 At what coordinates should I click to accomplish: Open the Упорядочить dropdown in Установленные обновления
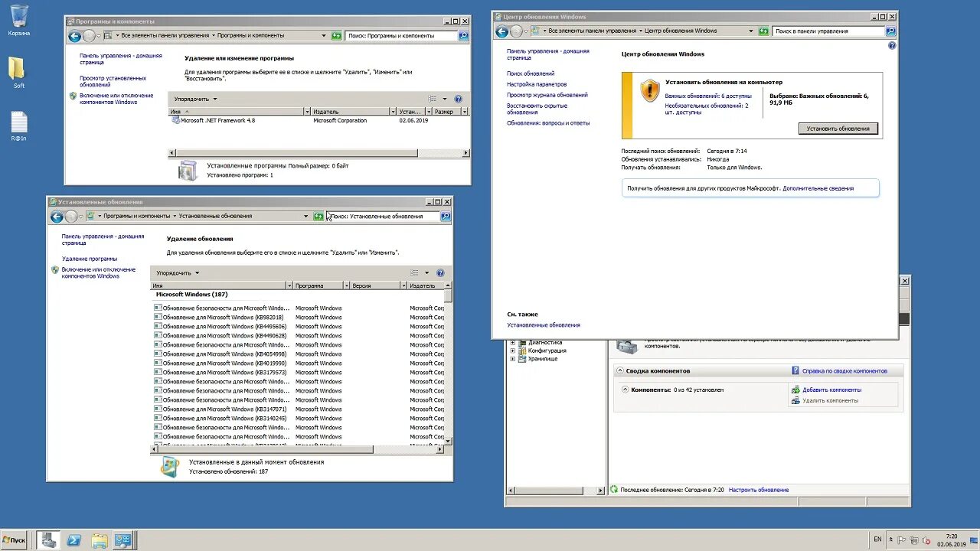pos(178,273)
